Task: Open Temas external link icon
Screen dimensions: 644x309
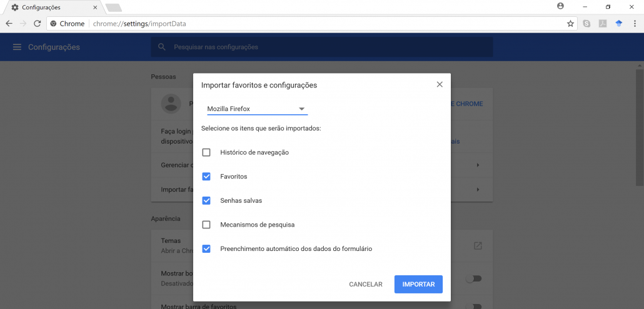Action: [478, 245]
